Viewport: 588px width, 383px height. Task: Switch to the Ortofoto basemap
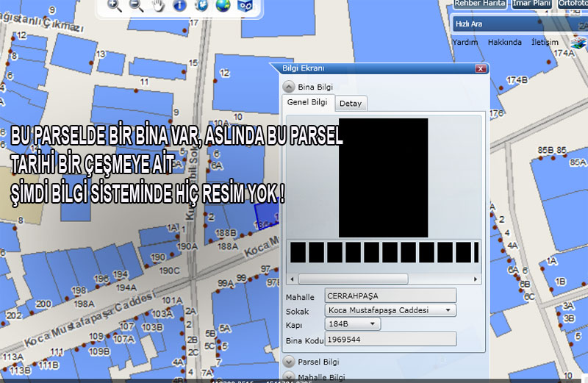[573, 4]
